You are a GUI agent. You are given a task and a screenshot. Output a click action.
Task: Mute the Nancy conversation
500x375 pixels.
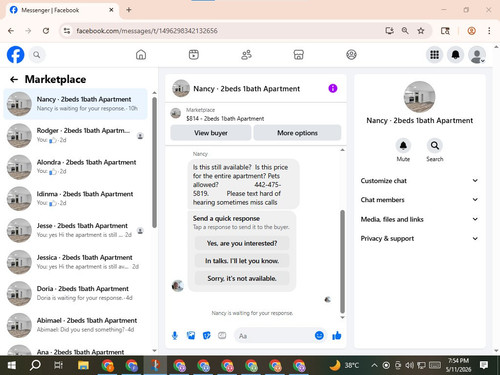coord(403,146)
